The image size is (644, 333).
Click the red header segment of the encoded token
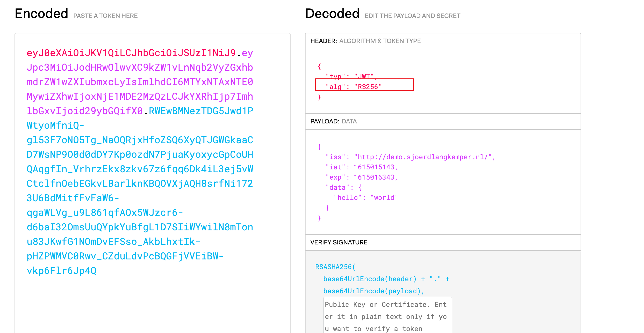(x=131, y=53)
